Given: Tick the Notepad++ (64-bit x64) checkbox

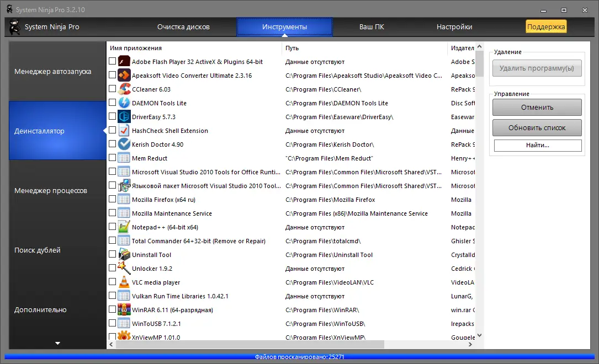Looking at the screenshot, I should 112,227.
